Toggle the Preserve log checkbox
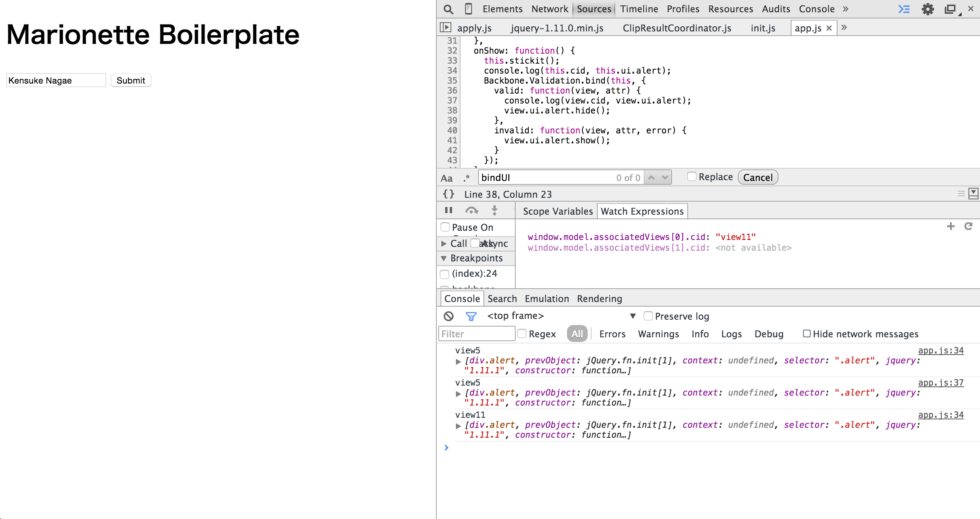This screenshot has width=980, height=519. 649,316
